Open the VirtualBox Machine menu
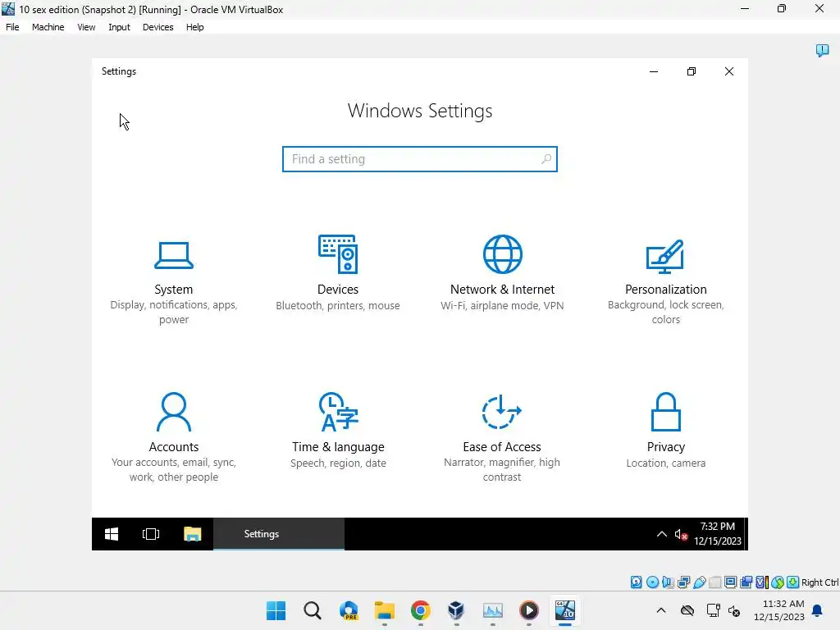 pos(48,27)
